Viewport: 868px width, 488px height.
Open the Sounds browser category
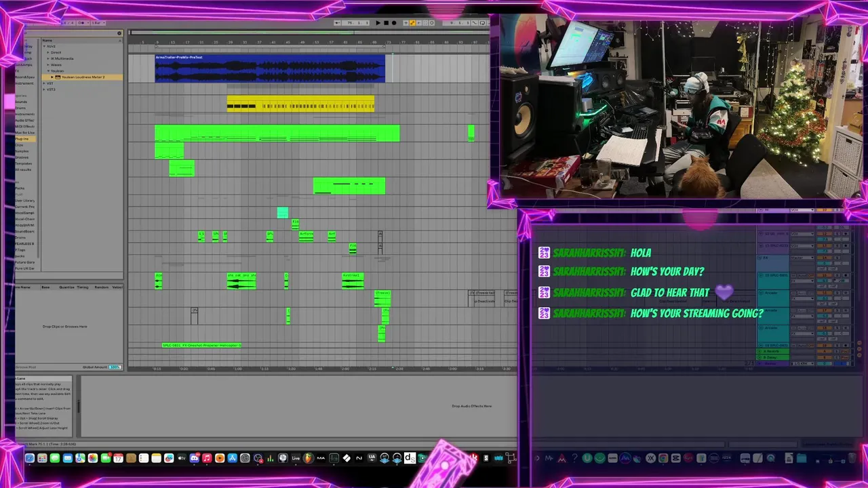click(x=21, y=102)
